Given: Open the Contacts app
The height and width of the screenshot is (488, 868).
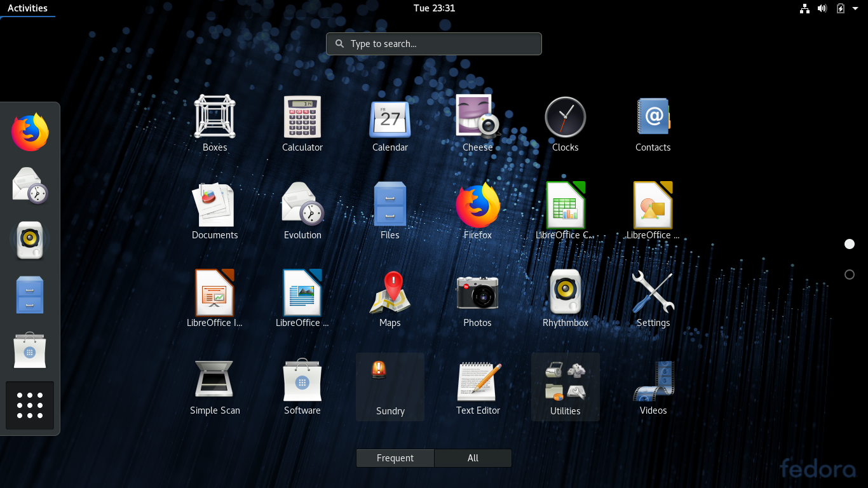Looking at the screenshot, I should tap(653, 124).
